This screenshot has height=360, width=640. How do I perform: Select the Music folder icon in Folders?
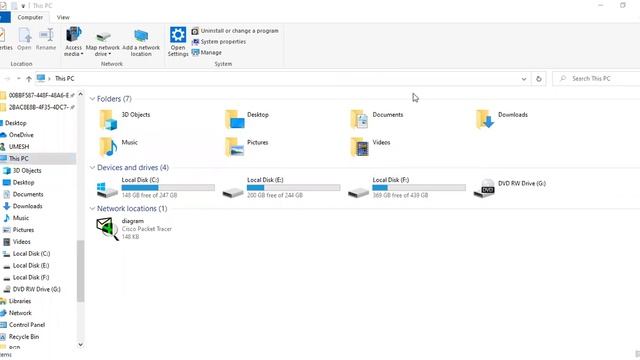click(x=108, y=147)
